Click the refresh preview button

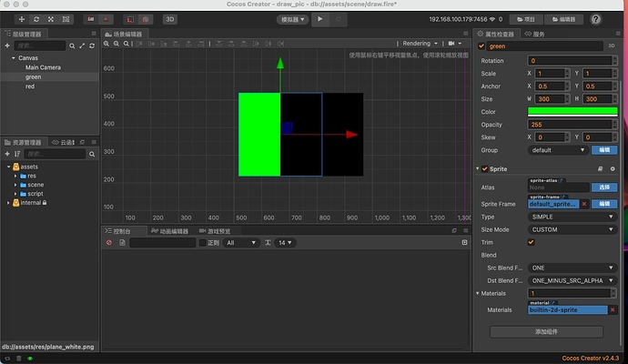[x=338, y=19]
